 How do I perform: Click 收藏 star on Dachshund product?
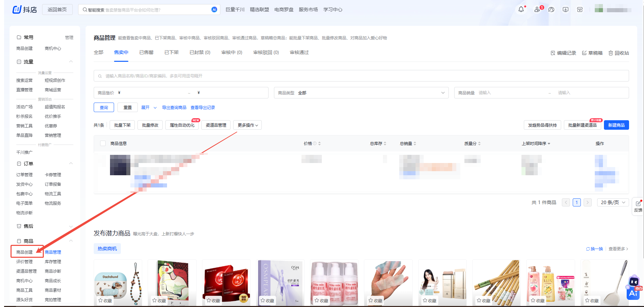pyautogui.click(x=105, y=301)
